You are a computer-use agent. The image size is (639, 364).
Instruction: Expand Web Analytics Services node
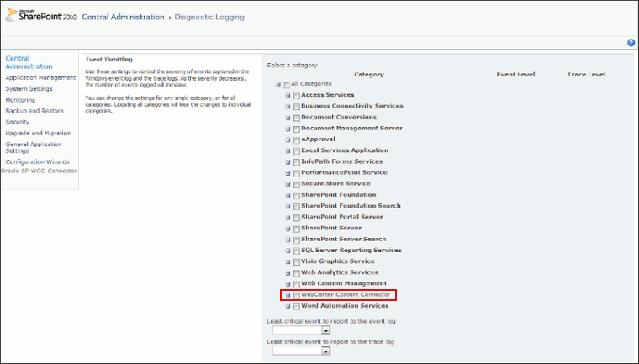(x=288, y=273)
